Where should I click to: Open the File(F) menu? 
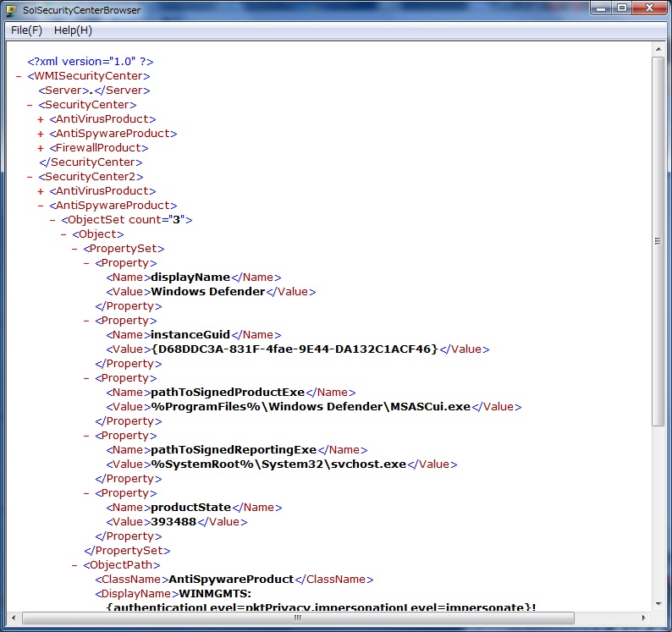click(x=26, y=30)
